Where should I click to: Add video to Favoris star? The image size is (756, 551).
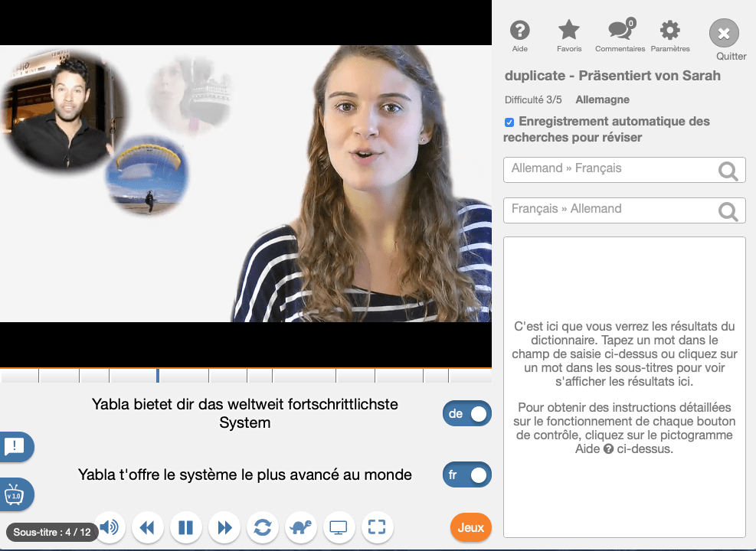[568, 31]
